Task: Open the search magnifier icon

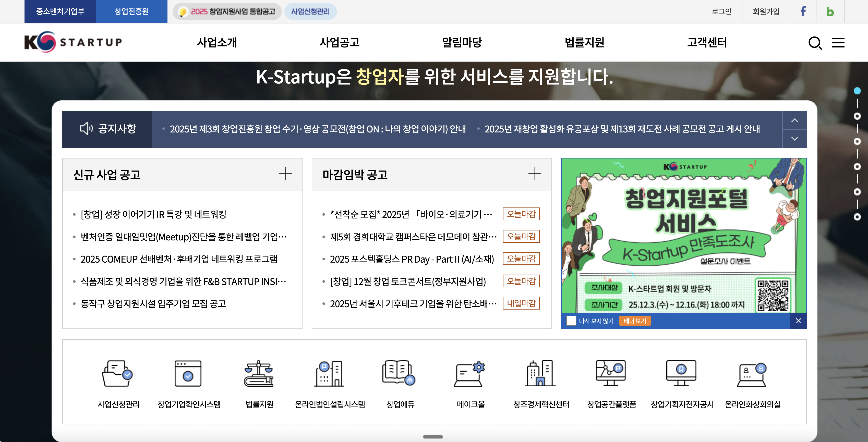Action: tap(815, 43)
